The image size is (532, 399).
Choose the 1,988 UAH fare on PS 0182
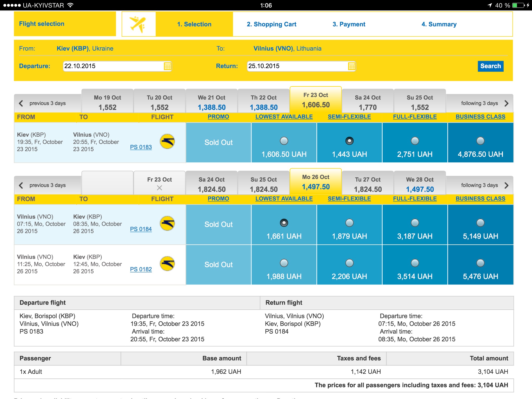pyautogui.click(x=284, y=263)
